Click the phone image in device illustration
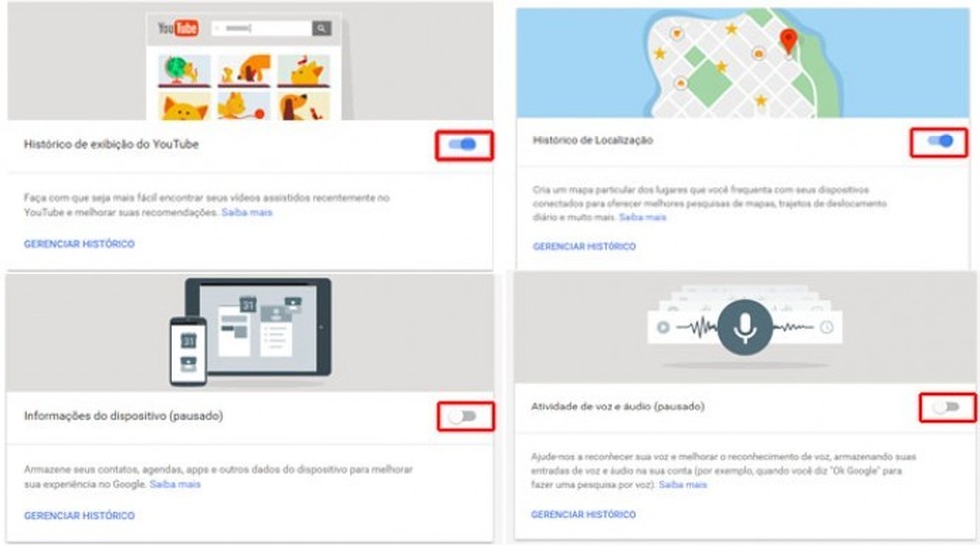The image size is (980, 546). (x=189, y=351)
